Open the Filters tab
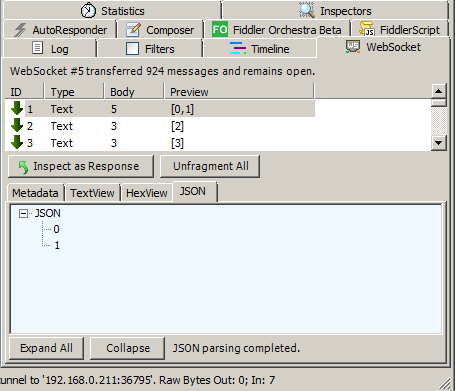The width and height of the screenshot is (455, 391). [x=150, y=49]
